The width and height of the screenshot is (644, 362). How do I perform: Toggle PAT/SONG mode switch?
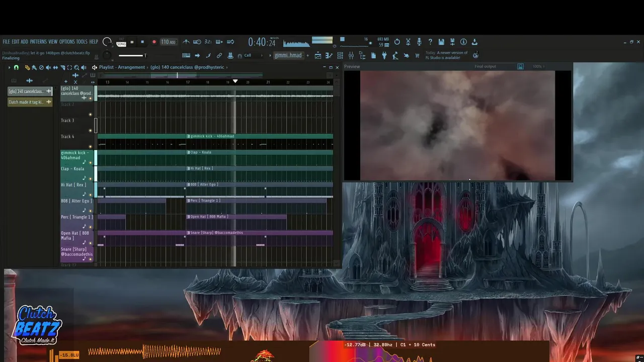click(x=121, y=43)
